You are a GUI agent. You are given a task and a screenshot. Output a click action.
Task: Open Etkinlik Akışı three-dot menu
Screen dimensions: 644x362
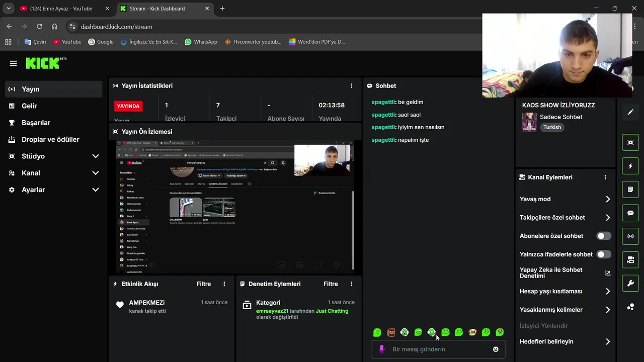(224, 284)
